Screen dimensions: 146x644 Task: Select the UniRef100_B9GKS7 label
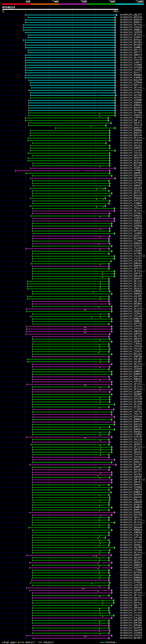tap(131, 133)
